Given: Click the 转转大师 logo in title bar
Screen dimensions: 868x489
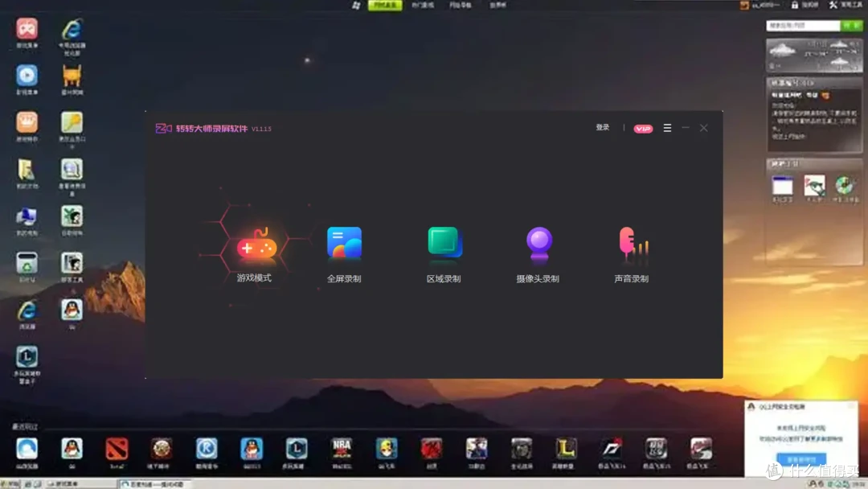Looking at the screenshot, I should [163, 129].
